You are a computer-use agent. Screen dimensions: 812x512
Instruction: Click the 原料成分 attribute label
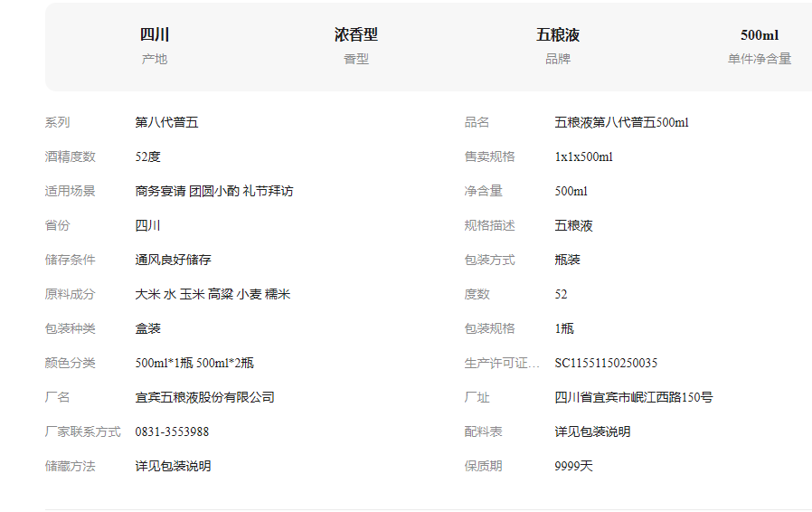click(70, 294)
